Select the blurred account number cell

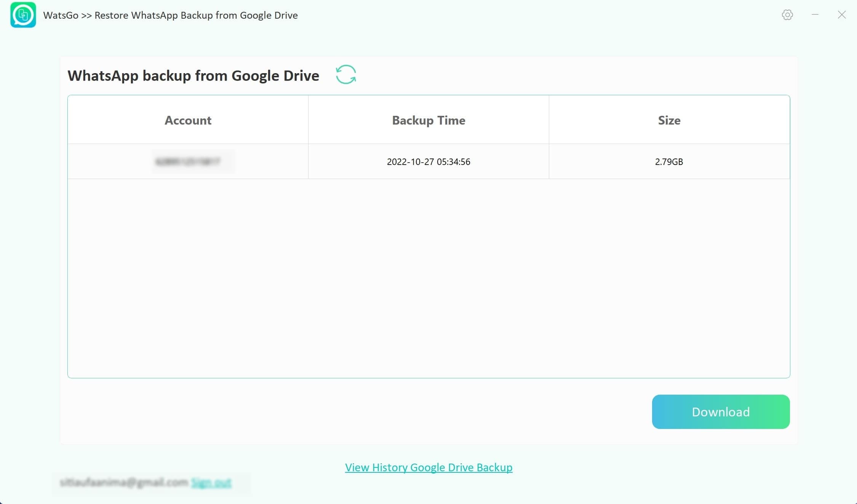[188, 162]
